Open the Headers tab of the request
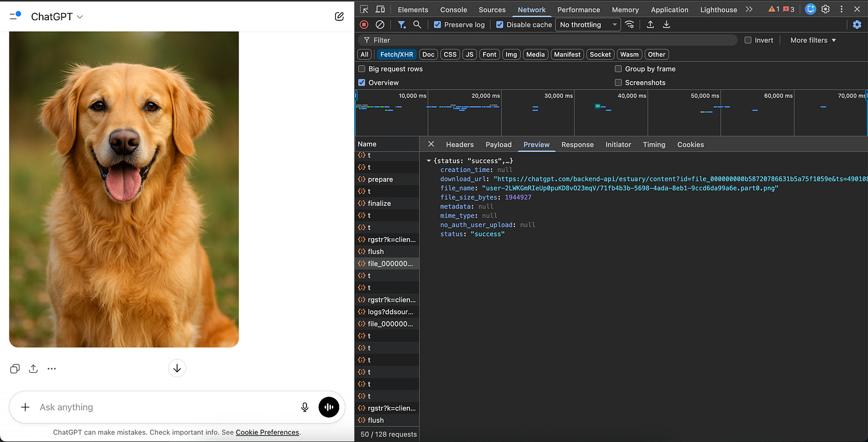Screen dimensions: 868x442 (x=460, y=145)
